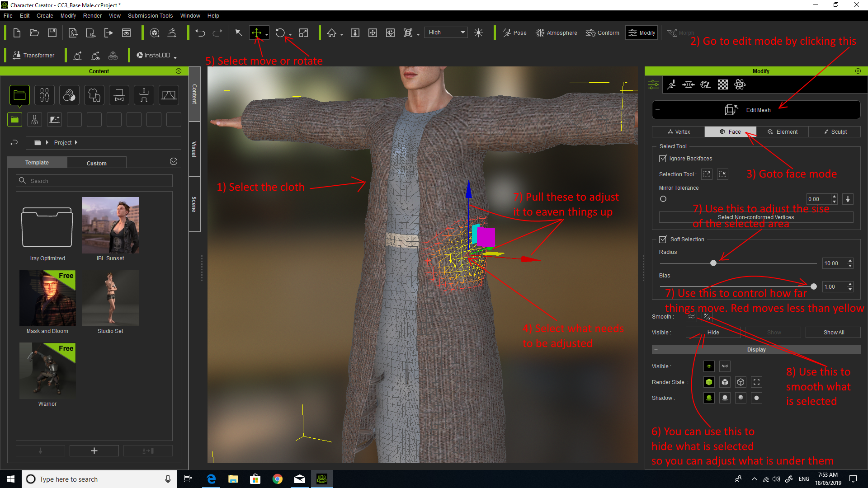868x488 pixels.
Task: Set Render State to green solid cube
Action: (x=709, y=382)
